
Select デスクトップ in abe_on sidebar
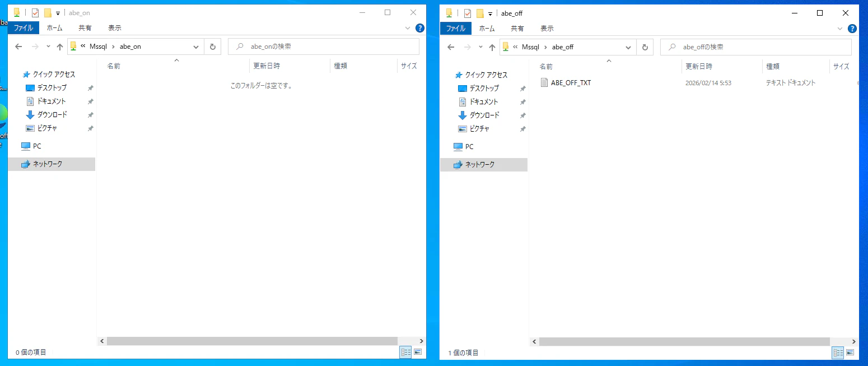[52, 87]
